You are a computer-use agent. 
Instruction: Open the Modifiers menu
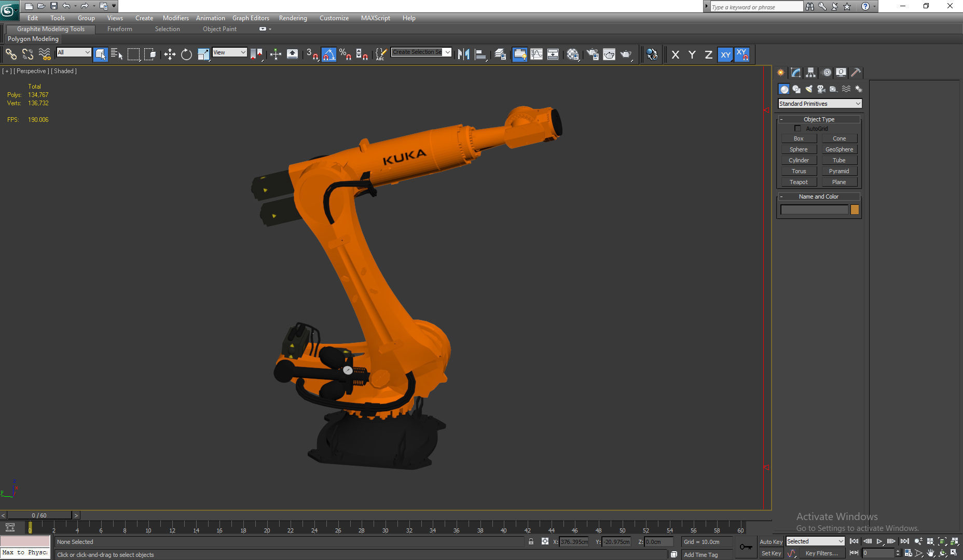175,18
